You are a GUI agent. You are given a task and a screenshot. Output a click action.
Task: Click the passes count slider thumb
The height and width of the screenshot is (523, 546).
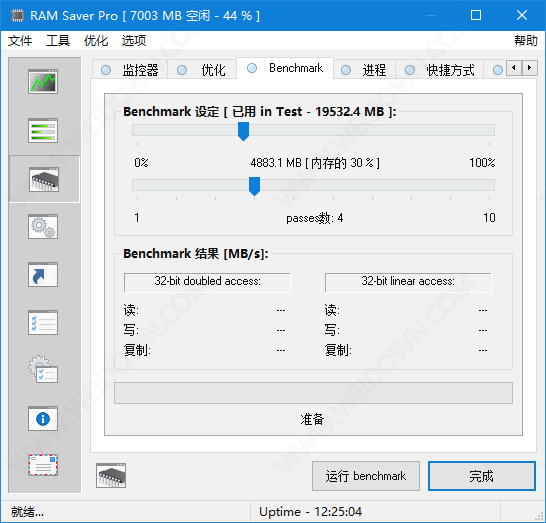(x=255, y=186)
